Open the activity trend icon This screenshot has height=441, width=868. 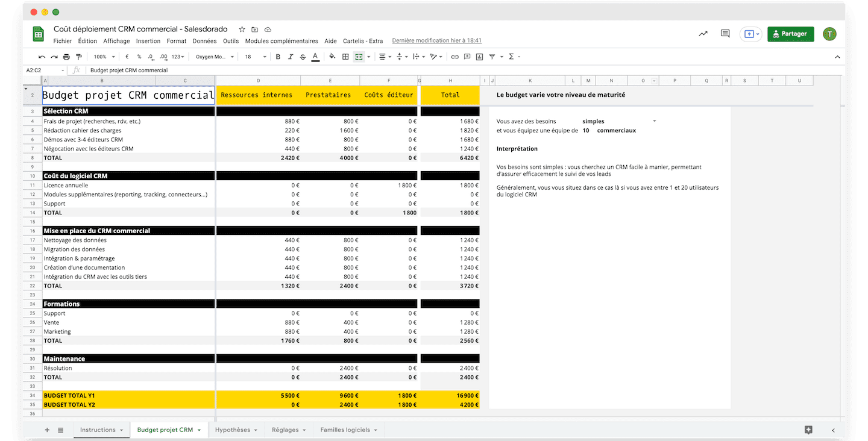[703, 34]
